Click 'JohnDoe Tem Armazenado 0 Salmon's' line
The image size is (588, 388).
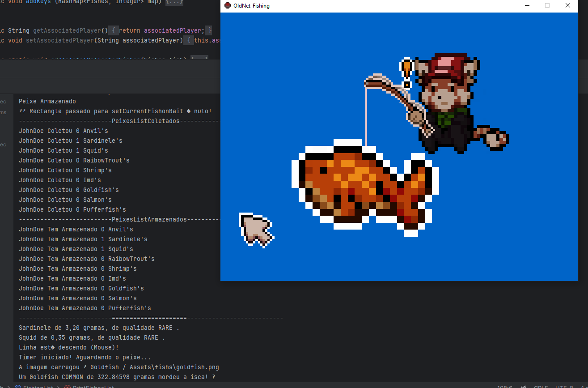coord(78,298)
